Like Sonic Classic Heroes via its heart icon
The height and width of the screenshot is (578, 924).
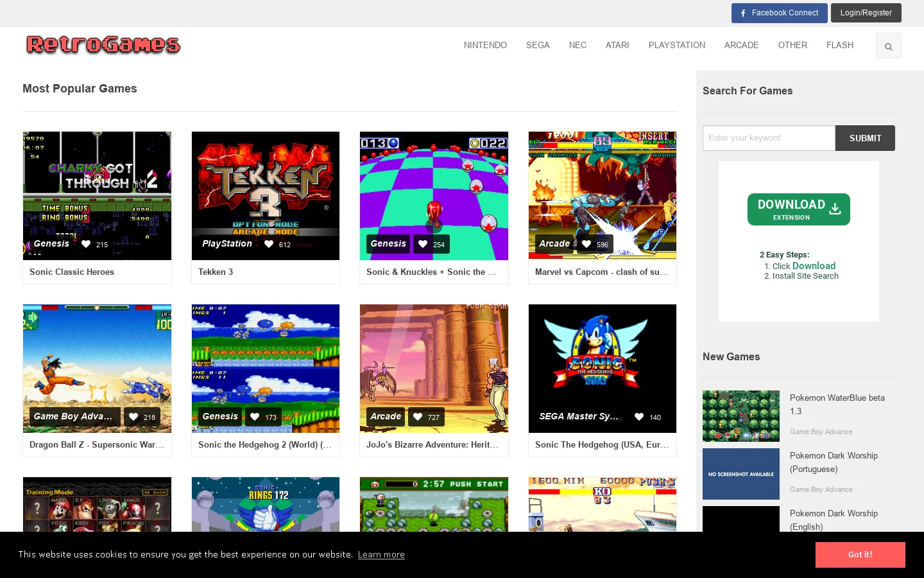(x=86, y=244)
